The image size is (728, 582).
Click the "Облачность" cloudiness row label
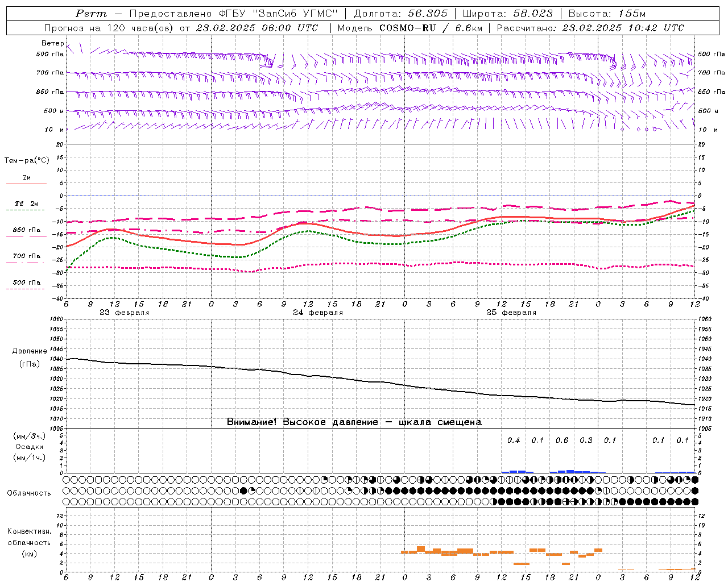(29, 493)
